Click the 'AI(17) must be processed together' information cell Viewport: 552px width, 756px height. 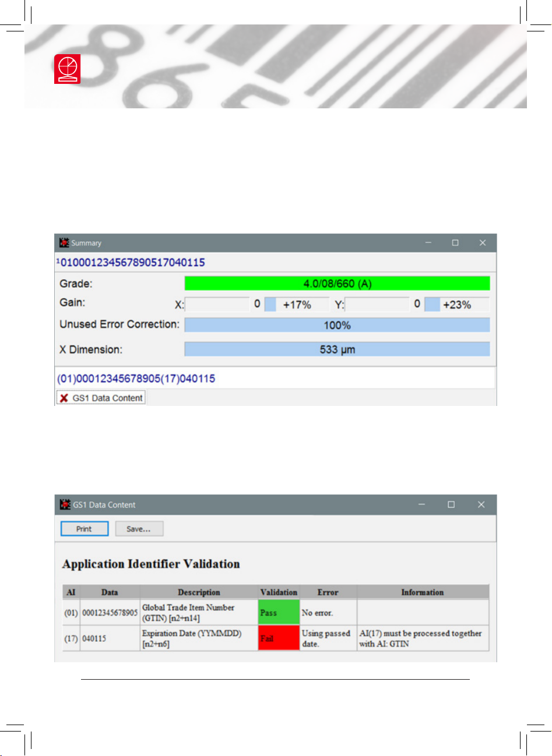click(423, 638)
